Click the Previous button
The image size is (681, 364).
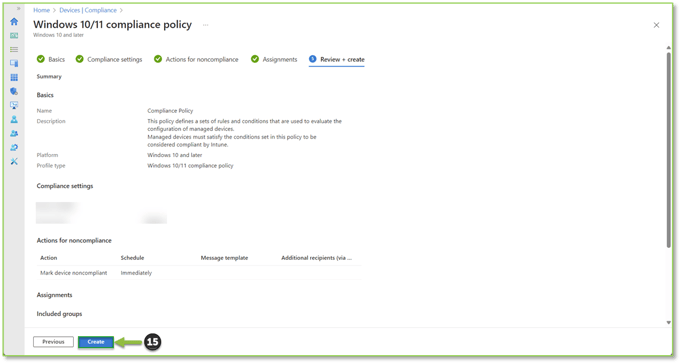tap(53, 342)
